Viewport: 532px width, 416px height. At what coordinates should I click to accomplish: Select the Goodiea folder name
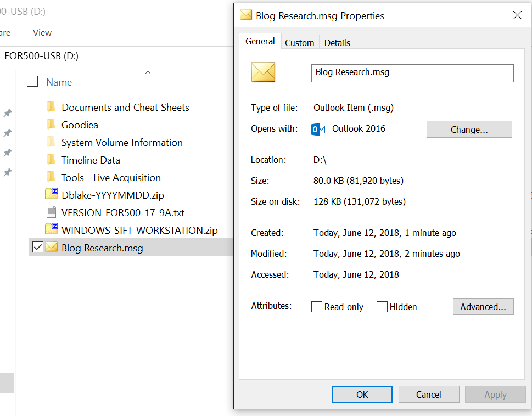coord(80,125)
